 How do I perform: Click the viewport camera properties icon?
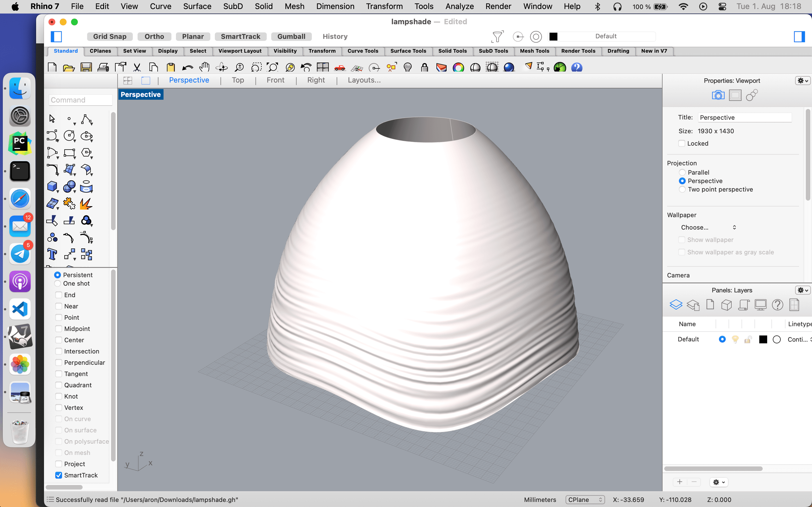coord(718,95)
